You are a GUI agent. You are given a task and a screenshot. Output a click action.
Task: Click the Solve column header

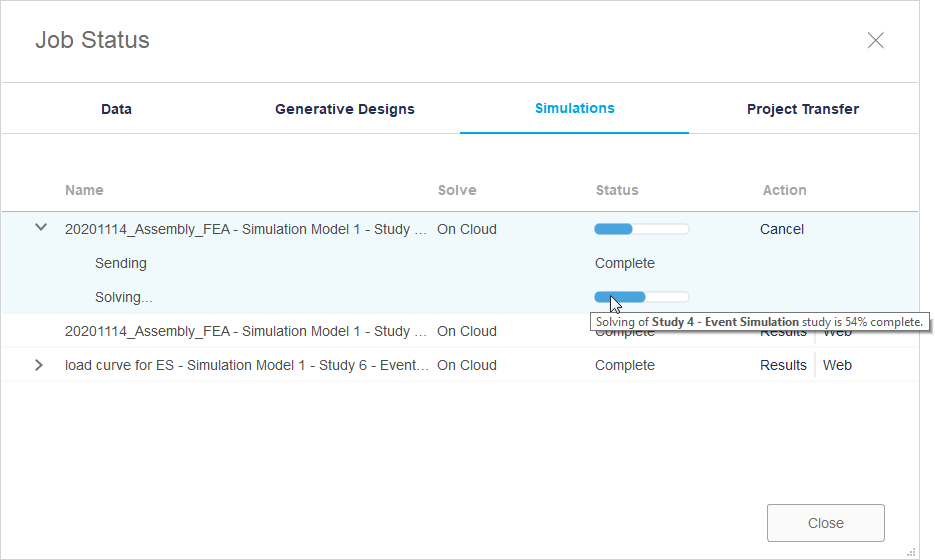click(x=457, y=190)
